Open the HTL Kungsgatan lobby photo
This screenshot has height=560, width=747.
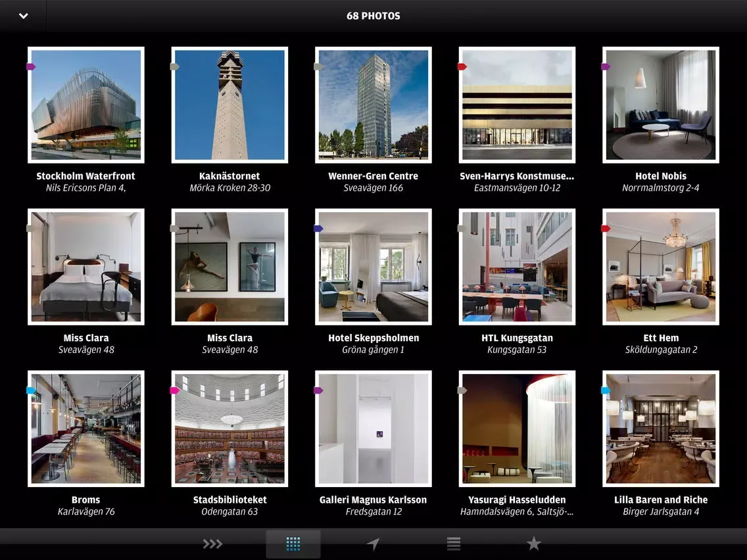[517, 267]
